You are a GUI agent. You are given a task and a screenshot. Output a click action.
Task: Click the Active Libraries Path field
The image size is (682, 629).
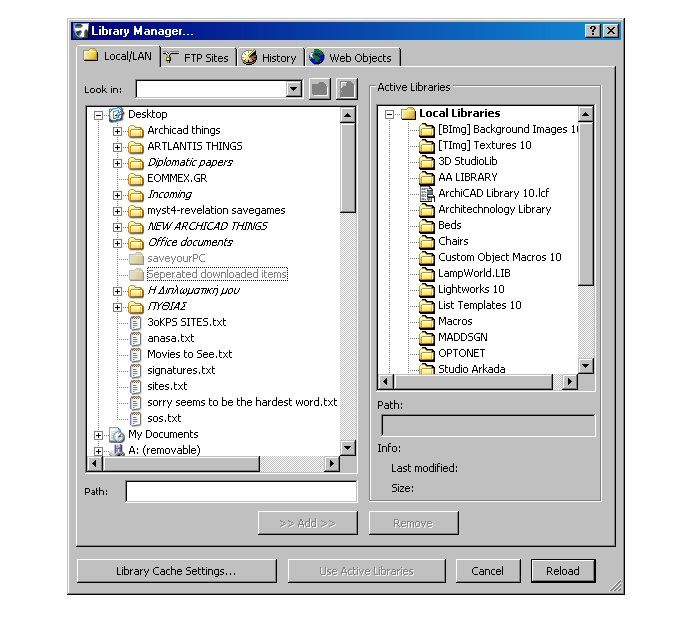coord(488,425)
